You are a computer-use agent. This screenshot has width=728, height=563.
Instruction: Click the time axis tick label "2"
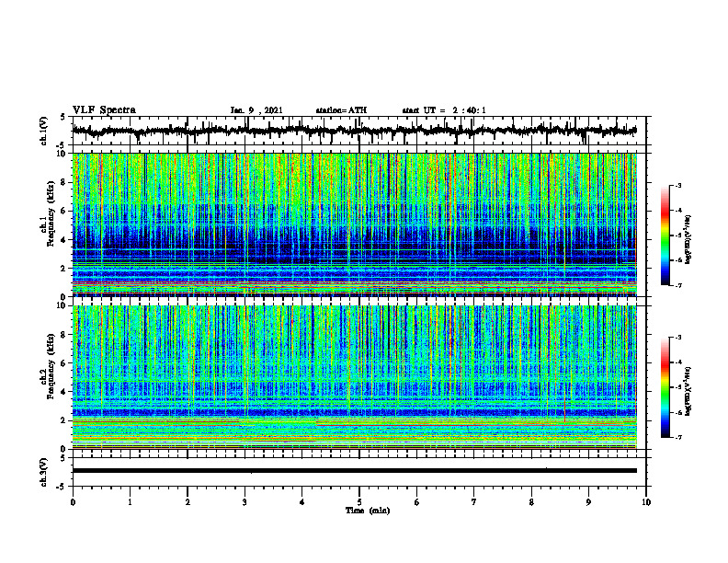(x=188, y=502)
